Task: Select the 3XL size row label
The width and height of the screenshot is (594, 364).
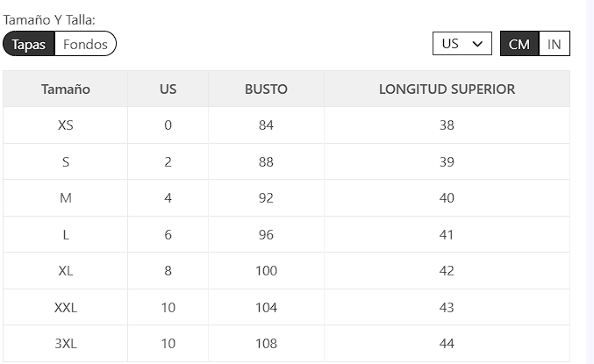Action: click(66, 344)
